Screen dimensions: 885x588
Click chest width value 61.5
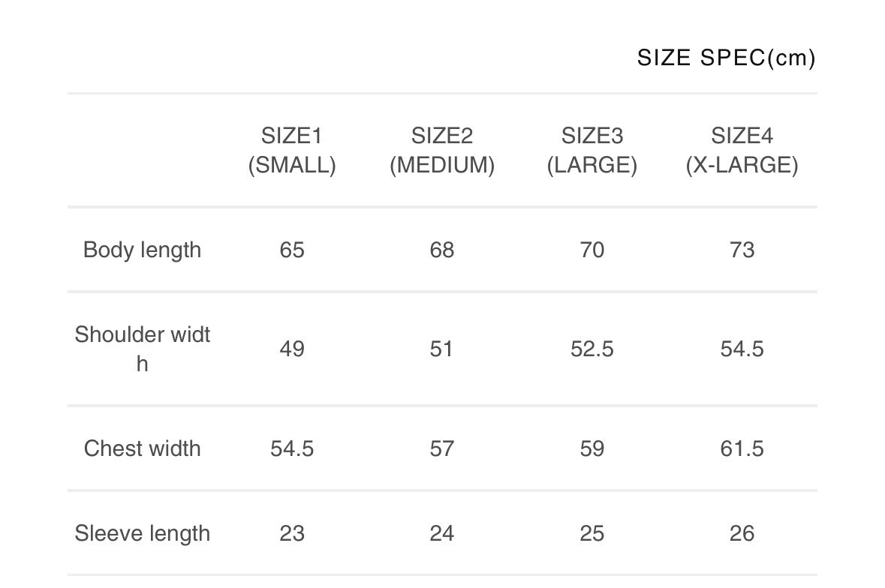pos(742,448)
